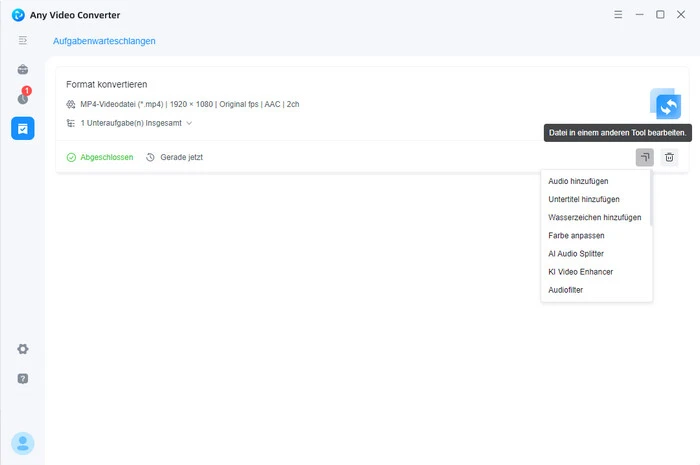
Task: Click the user profile avatar
Action: [22, 443]
